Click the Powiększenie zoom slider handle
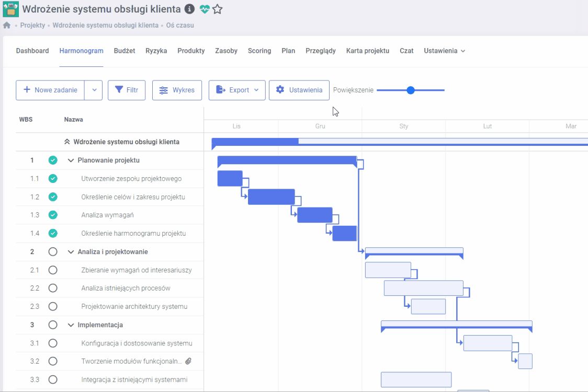 (411, 90)
